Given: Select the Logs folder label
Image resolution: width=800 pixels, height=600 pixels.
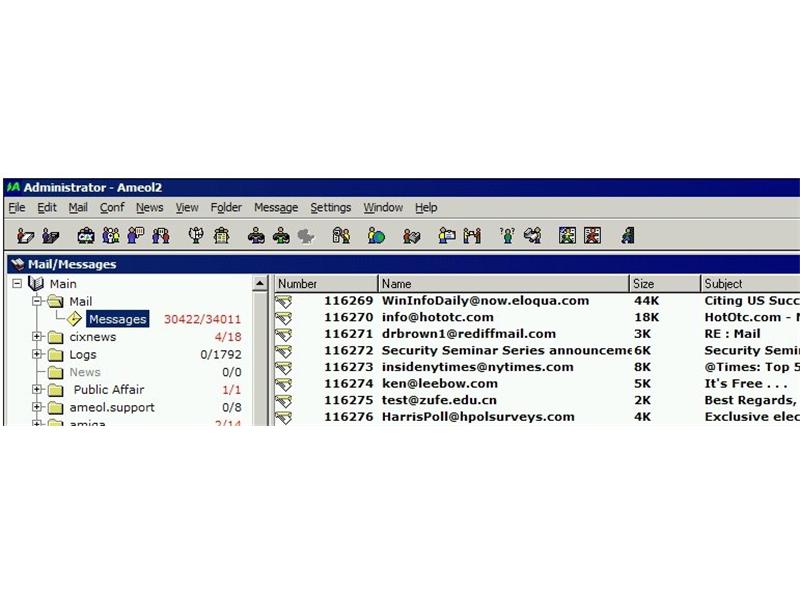Looking at the screenshot, I should click(x=83, y=355).
